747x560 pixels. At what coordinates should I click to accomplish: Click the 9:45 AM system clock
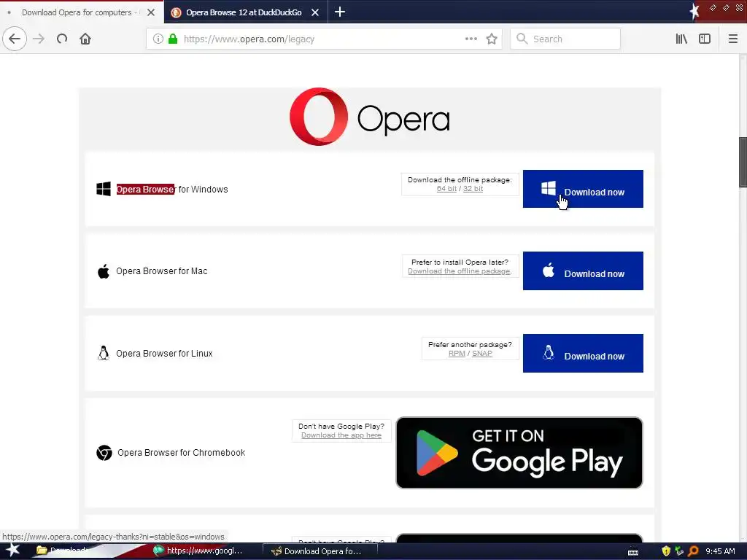[720, 551]
